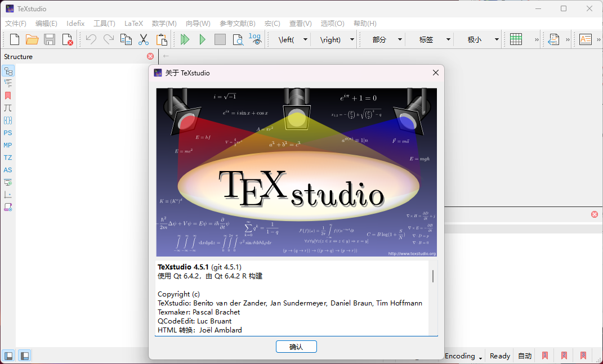Close the bottom messages panel with red X

[595, 214]
